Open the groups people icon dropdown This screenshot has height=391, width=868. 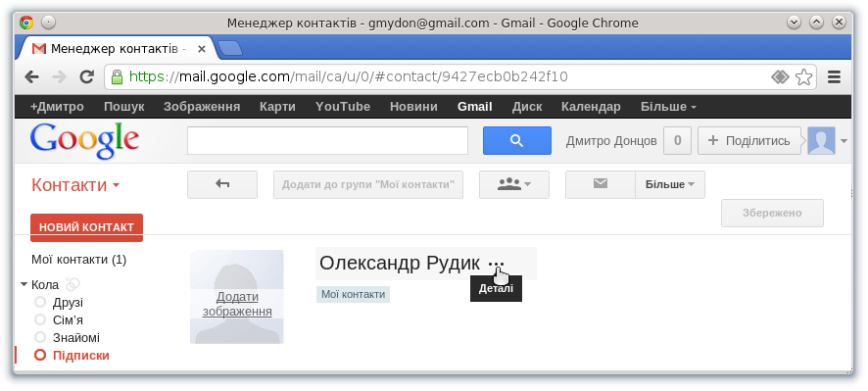(514, 184)
